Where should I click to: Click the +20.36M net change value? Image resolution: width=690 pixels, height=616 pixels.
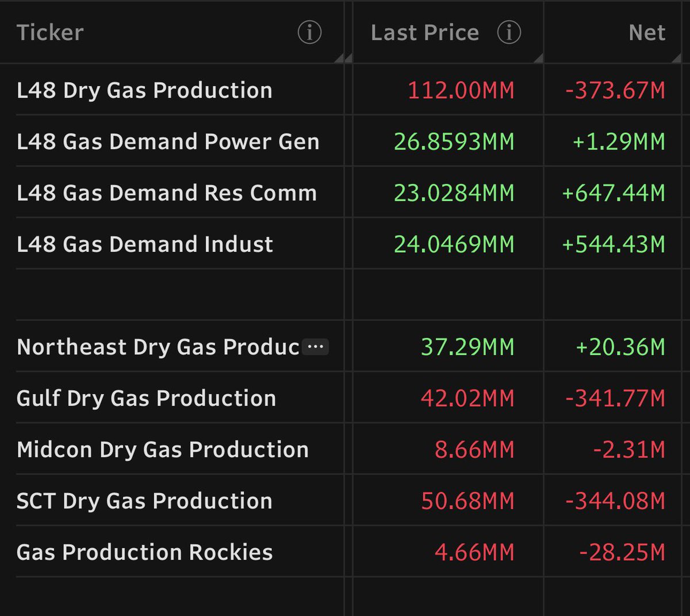tap(620, 347)
